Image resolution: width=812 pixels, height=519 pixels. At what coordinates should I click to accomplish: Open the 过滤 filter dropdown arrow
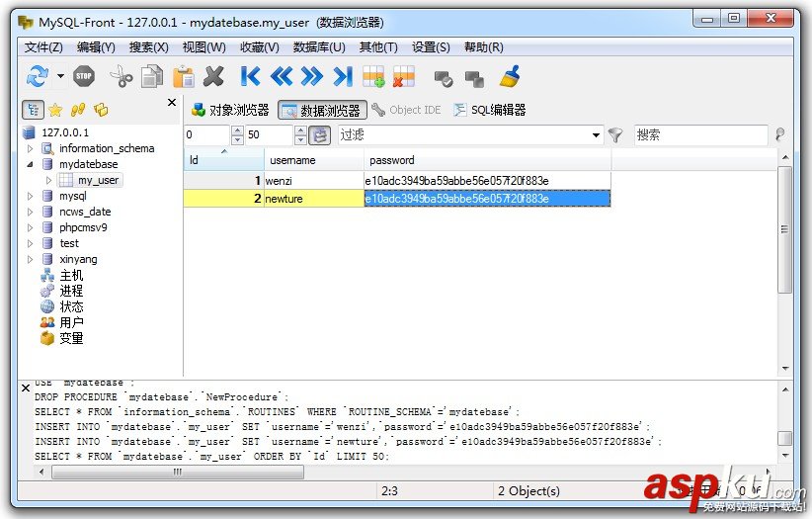tap(596, 135)
